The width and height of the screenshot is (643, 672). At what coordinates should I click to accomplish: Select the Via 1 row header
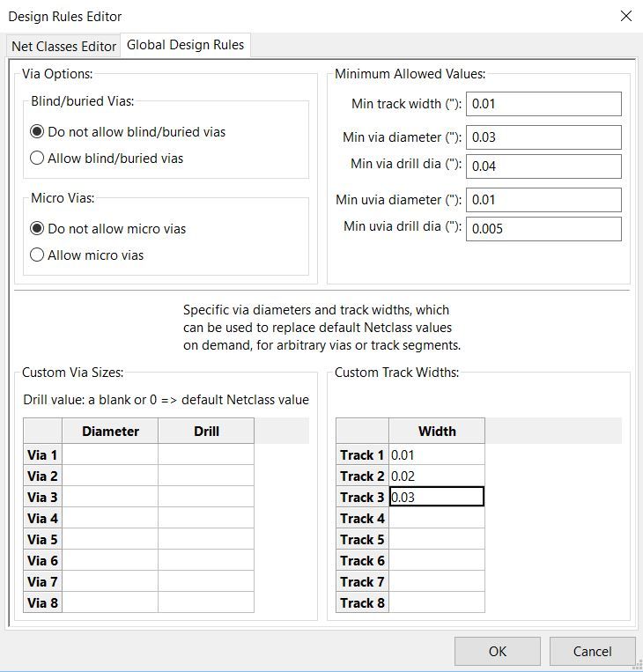point(42,454)
